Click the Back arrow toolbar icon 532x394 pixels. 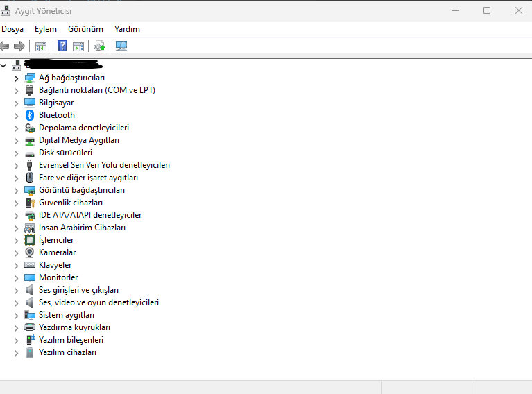(4, 46)
